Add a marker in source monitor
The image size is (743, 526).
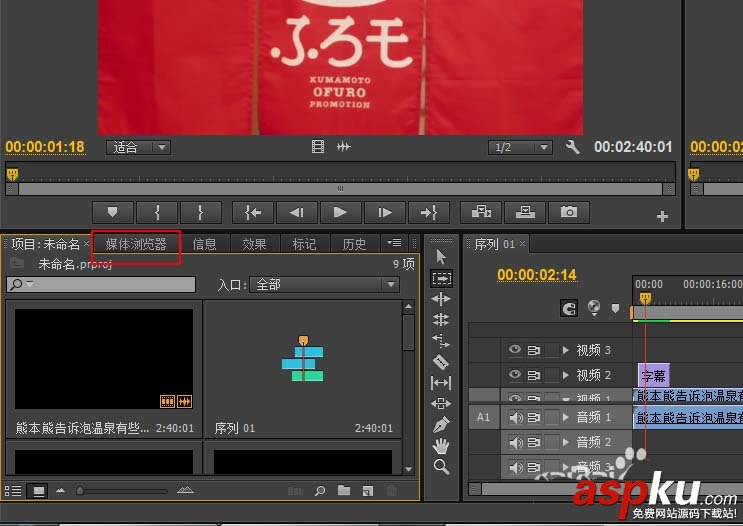tap(112, 212)
